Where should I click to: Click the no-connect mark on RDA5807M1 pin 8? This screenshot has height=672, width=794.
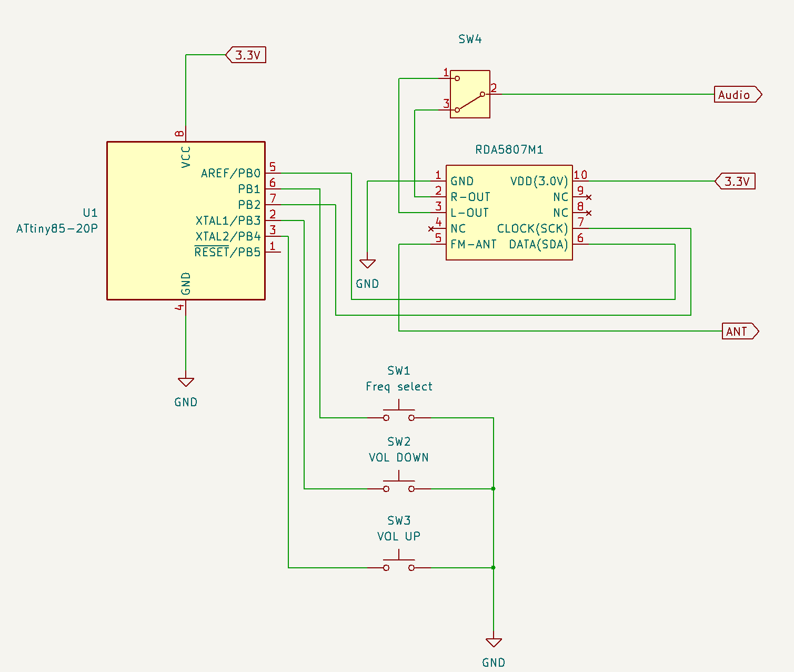[589, 213]
